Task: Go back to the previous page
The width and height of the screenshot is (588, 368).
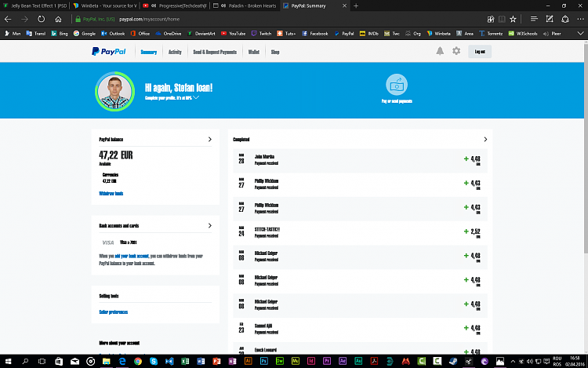Action: point(8,19)
